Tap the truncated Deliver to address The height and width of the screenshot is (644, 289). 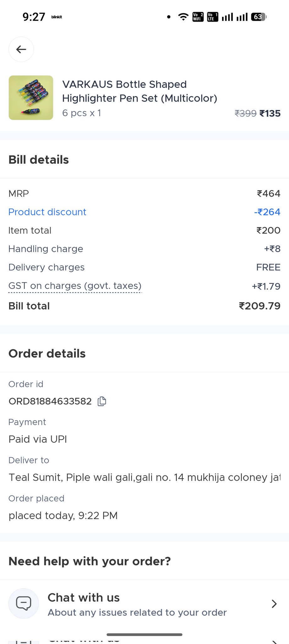(x=144, y=477)
